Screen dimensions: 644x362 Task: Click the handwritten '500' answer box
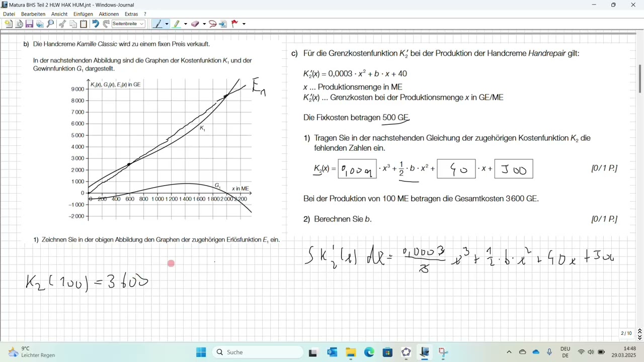point(514,169)
